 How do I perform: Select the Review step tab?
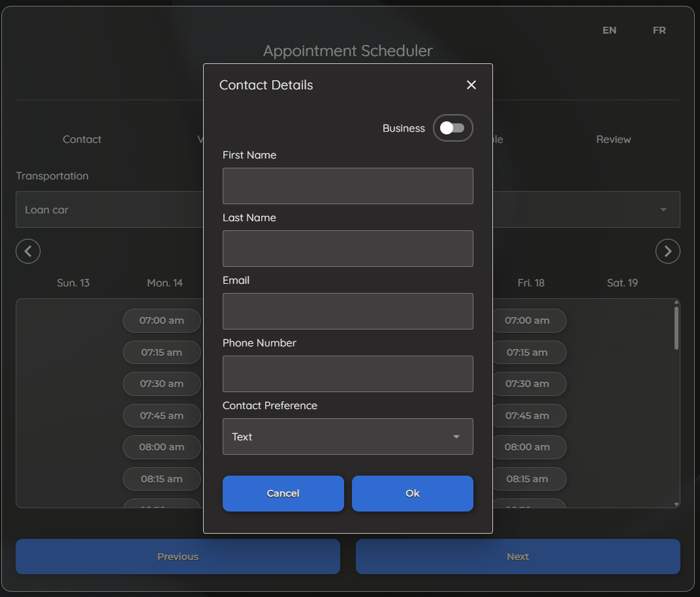(613, 139)
